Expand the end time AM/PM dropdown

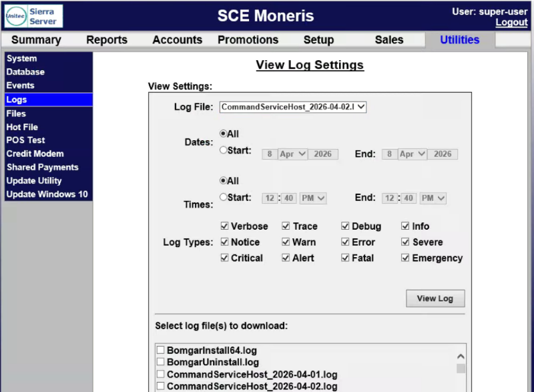(x=433, y=198)
